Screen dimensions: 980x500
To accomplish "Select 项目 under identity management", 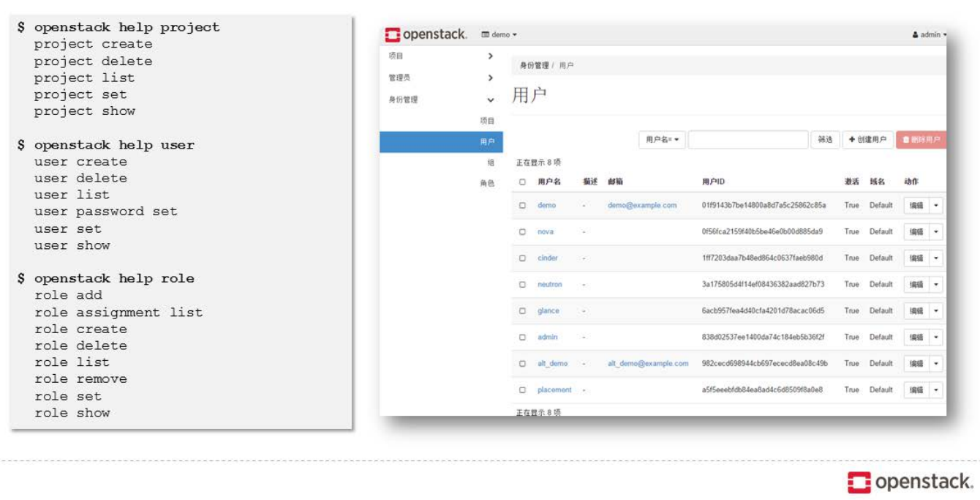I will (487, 121).
